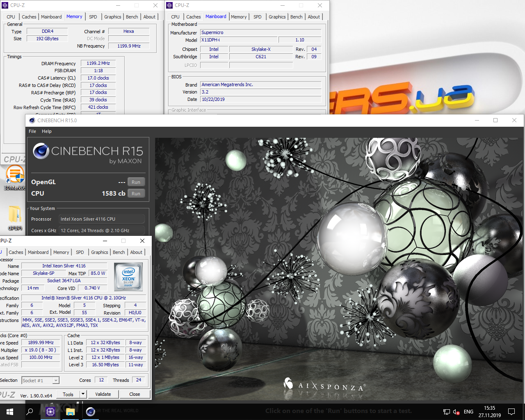Click the Close button in CPU-Z

pos(135,394)
